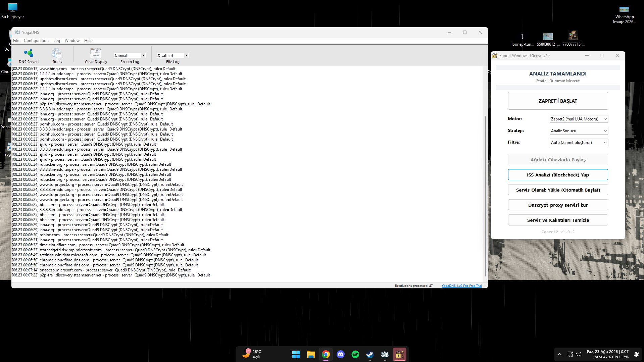Screen dimensions: 644x362
Task: Select the www.bing.com log entry
Action: 94,69
